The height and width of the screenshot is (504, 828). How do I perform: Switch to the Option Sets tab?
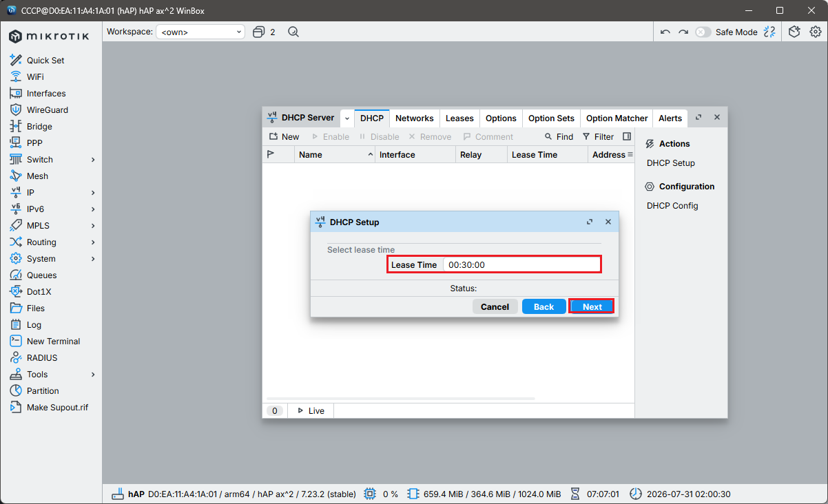point(551,118)
